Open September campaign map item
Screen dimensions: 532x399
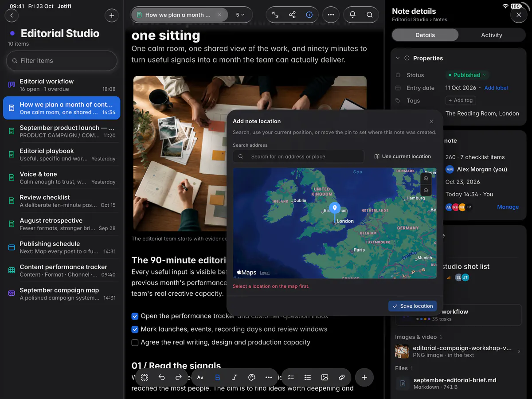click(62, 293)
